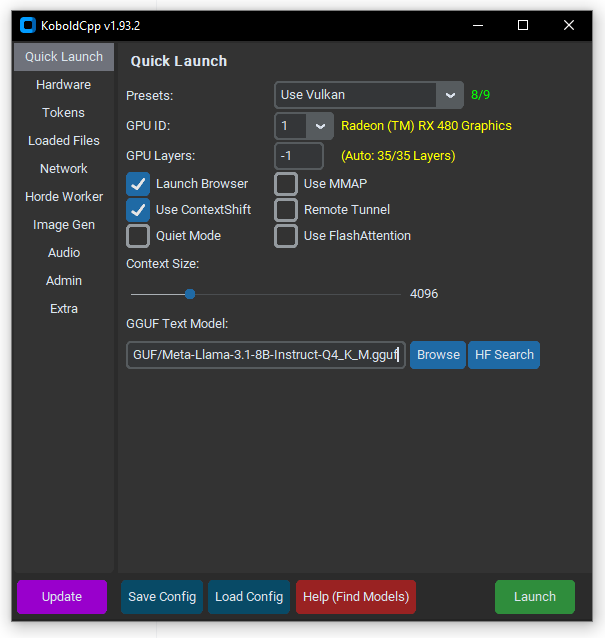Click the Quick Launch heading text

179,61
